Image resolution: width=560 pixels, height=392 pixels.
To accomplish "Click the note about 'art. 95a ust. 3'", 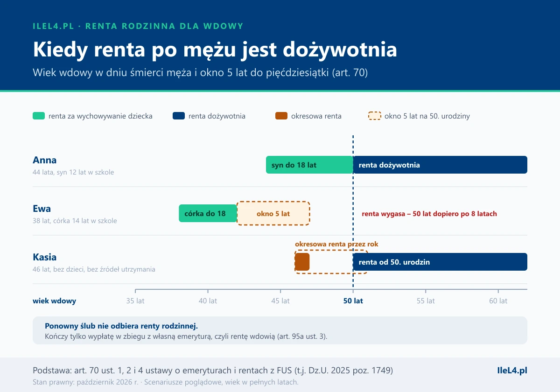I will pyautogui.click(x=186, y=336).
